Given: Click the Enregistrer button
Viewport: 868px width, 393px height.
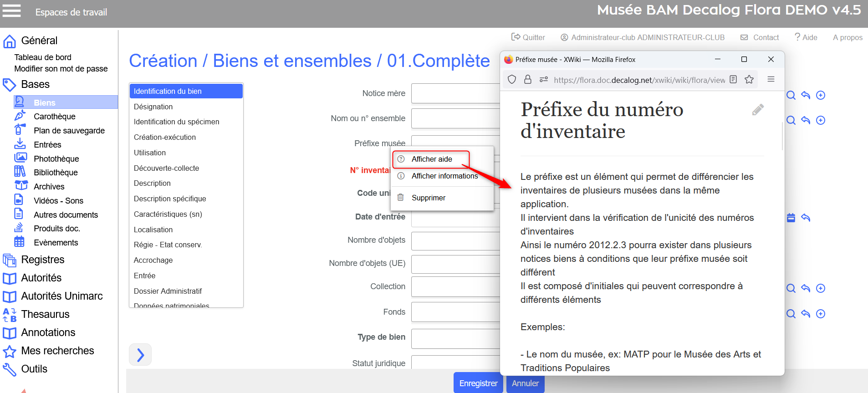Looking at the screenshot, I should [x=478, y=383].
